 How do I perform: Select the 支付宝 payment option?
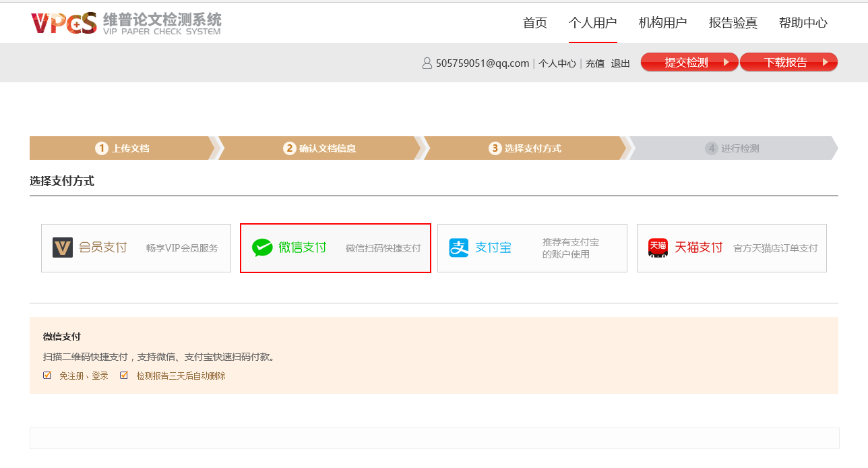(x=532, y=248)
